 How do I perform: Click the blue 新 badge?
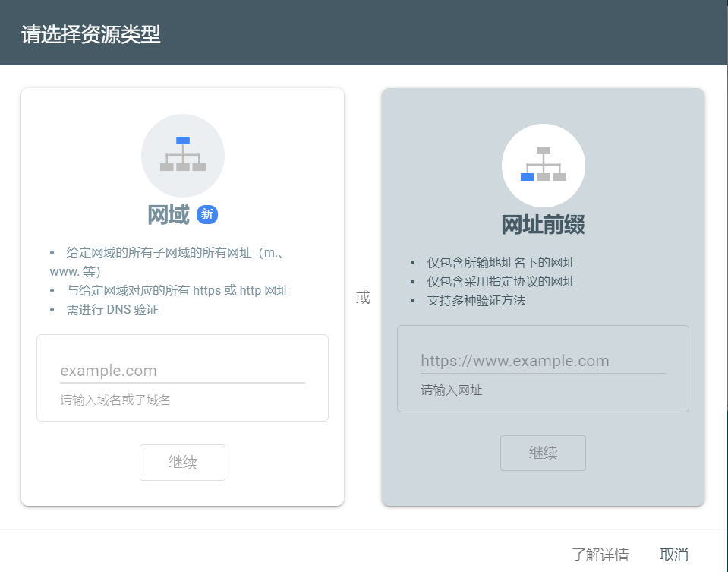click(x=207, y=215)
